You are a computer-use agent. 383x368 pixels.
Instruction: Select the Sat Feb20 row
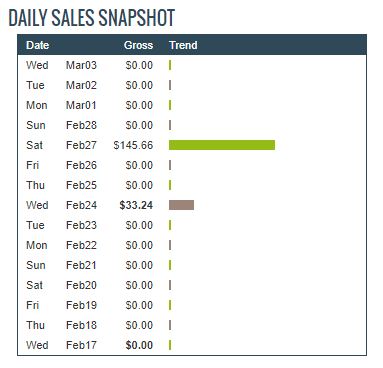pyautogui.click(x=192, y=285)
